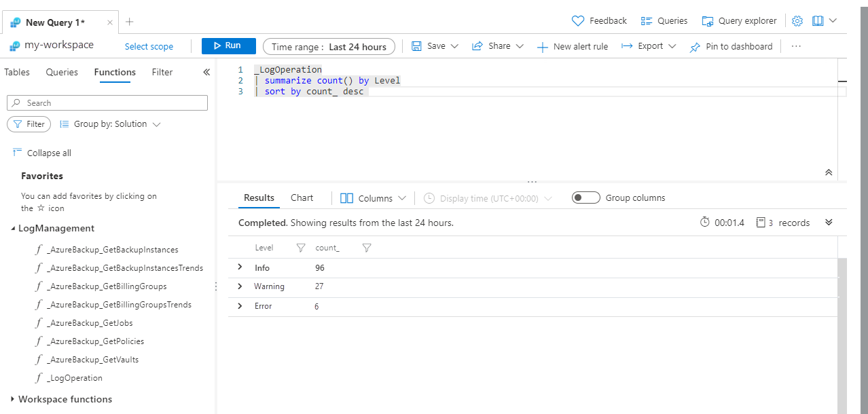The height and width of the screenshot is (414, 868).
Task: Collapse the left sidebar with double chevron
Action: pyautogui.click(x=206, y=72)
